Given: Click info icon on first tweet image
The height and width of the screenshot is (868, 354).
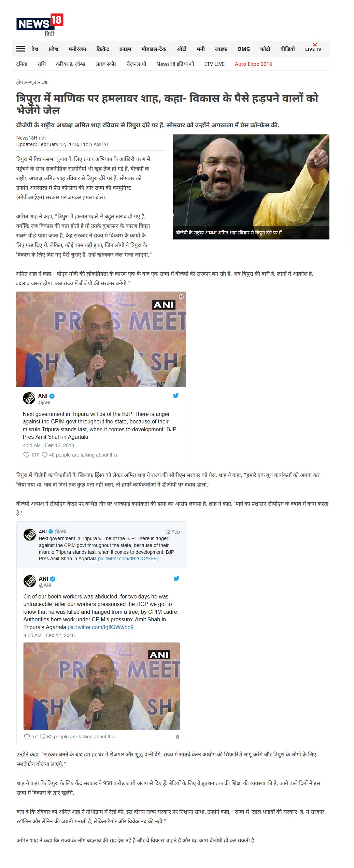Looking at the screenshot, I should [181, 296].
